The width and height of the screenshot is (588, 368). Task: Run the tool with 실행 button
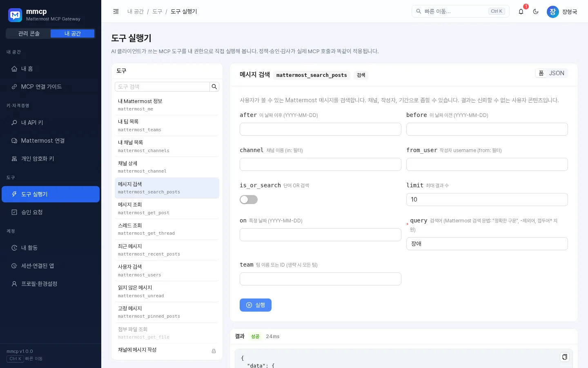click(x=256, y=305)
